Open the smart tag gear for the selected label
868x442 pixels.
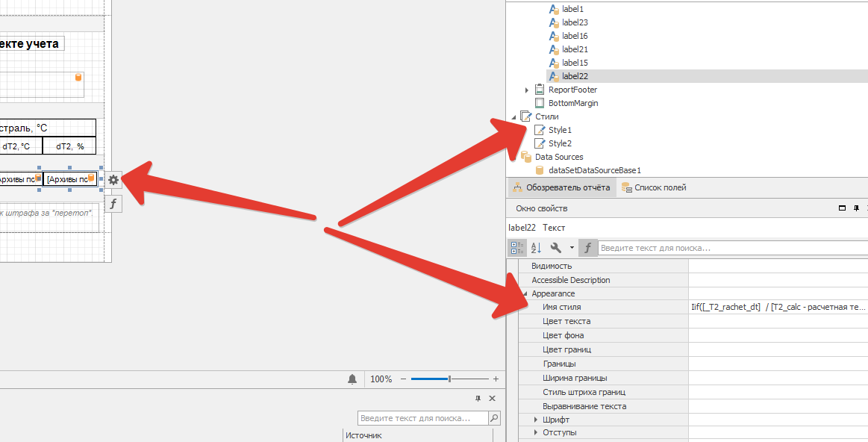click(113, 180)
